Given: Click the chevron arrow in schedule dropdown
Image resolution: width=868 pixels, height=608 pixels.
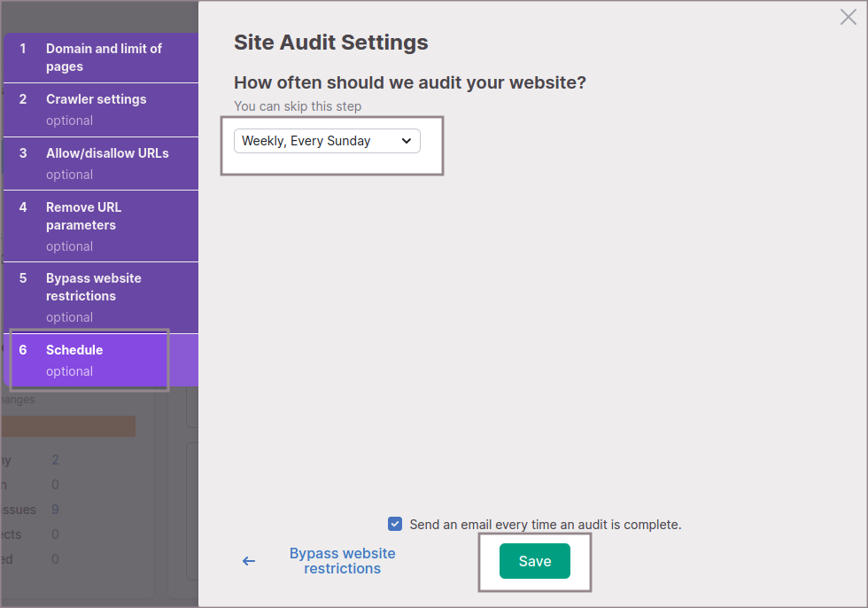Looking at the screenshot, I should click(407, 141).
